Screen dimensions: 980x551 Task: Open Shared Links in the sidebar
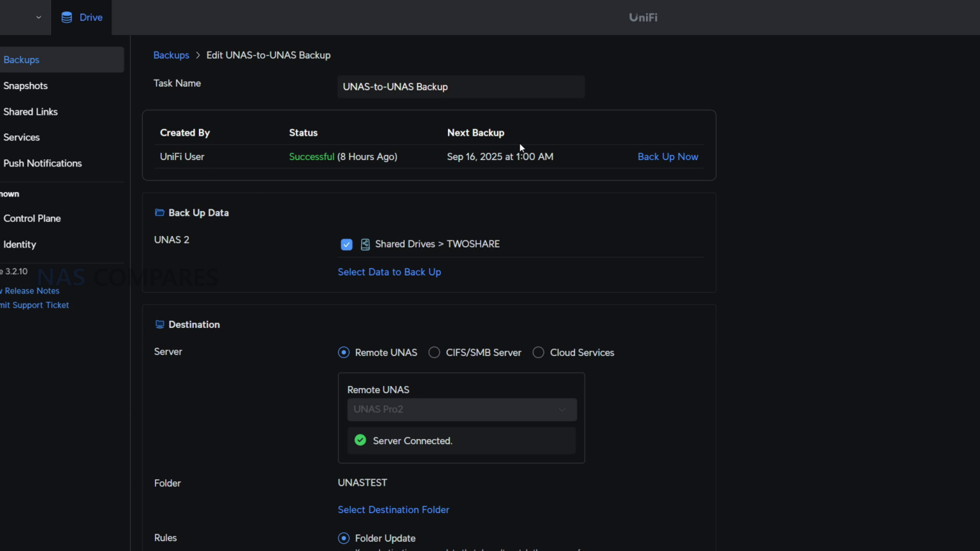pyautogui.click(x=30, y=112)
